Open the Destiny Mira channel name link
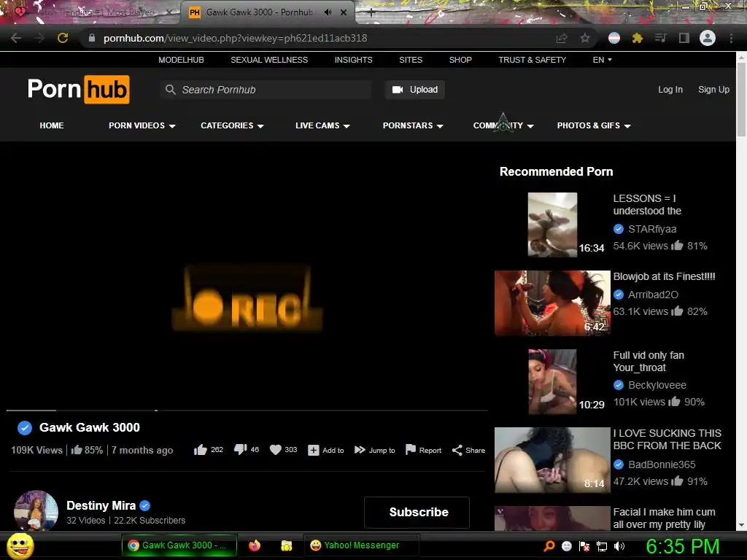Screen dimensions: 747x560 pyautogui.click(x=101, y=506)
